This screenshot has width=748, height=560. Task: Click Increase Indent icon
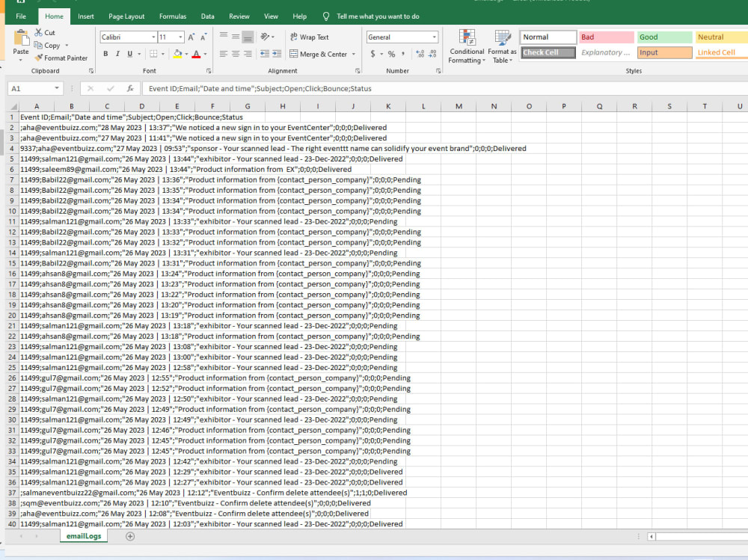[x=277, y=54]
